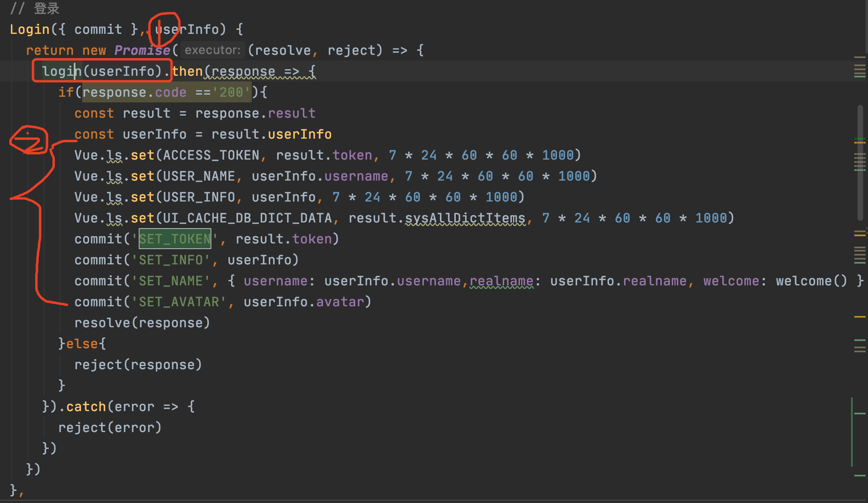Click the underlined sysAllDictItems property
Screen dimensions: 868x503
[465, 218]
